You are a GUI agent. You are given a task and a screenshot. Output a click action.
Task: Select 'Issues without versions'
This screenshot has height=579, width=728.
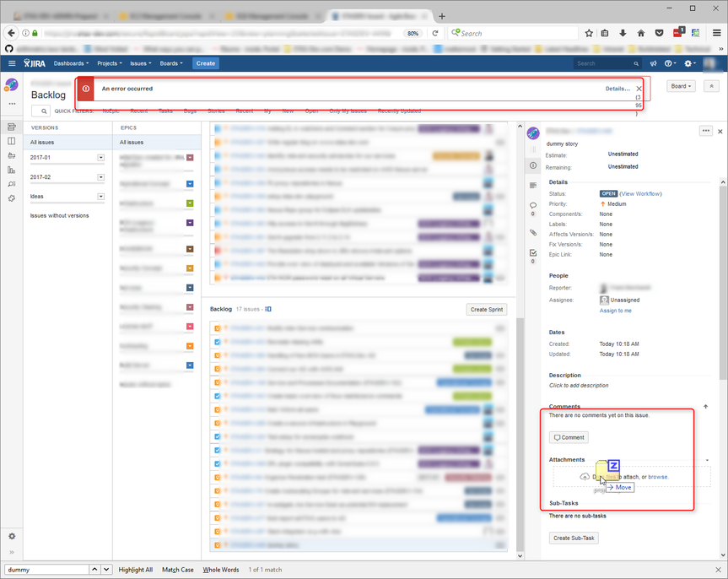59,215
